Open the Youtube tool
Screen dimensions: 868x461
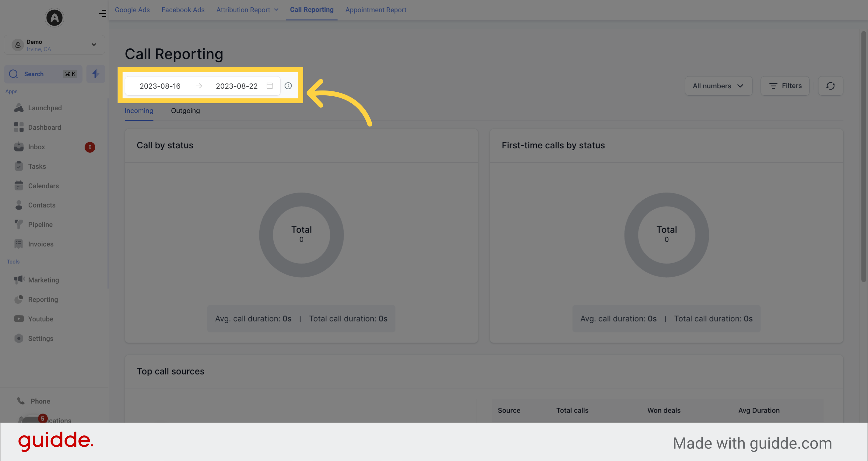pyautogui.click(x=40, y=319)
